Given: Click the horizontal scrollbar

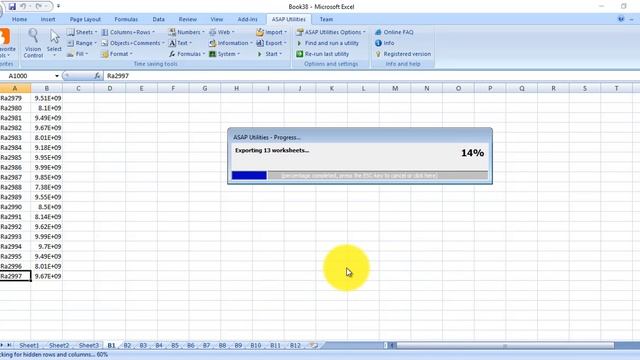Looking at the screenshot, I should pyautogui.click(x=504, y=346).
